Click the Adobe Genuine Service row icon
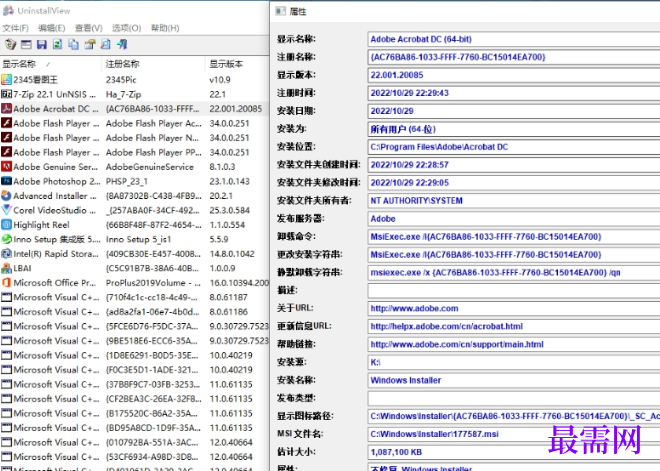The height and width of the screenshot is (471, 660). [x=6, y=167]
